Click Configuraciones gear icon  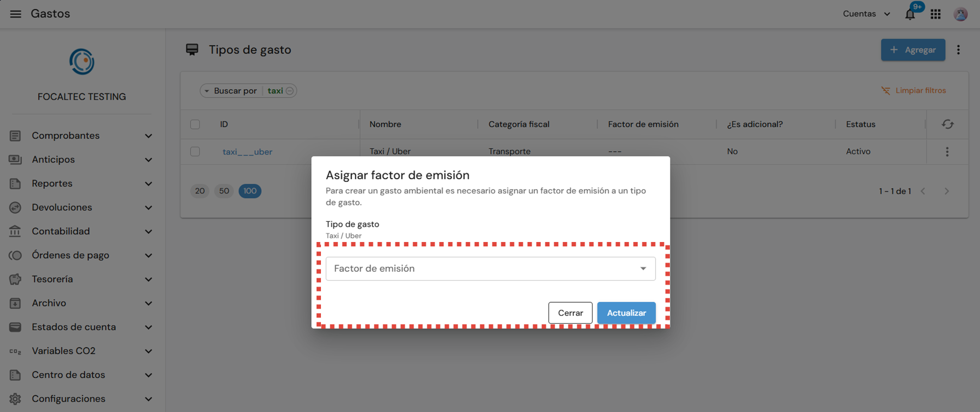click(x=15, y=399)
